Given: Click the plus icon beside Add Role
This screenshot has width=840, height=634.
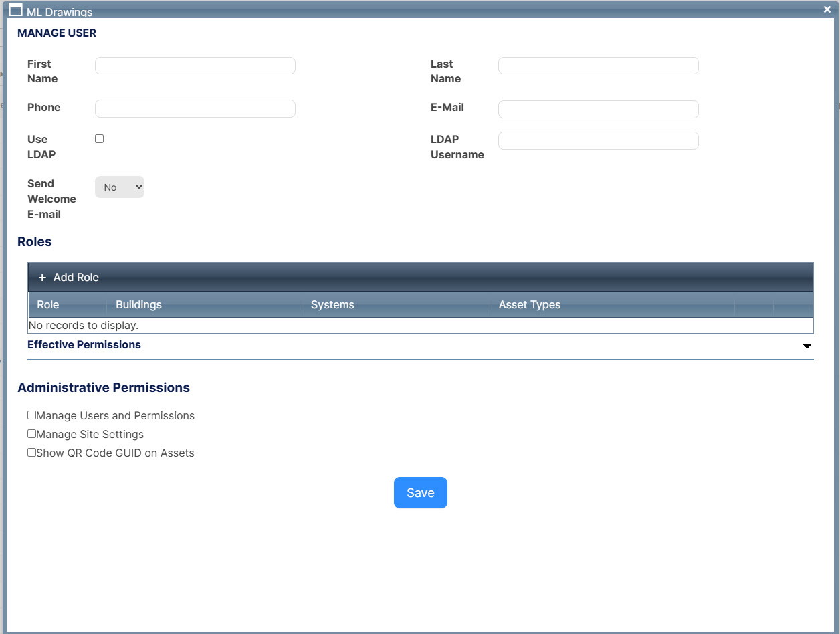Looking at the screenshot, I should coord(42,278).
